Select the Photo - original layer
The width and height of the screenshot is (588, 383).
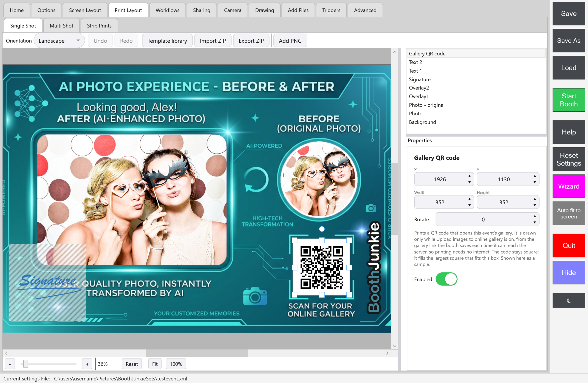click(476, 105)
